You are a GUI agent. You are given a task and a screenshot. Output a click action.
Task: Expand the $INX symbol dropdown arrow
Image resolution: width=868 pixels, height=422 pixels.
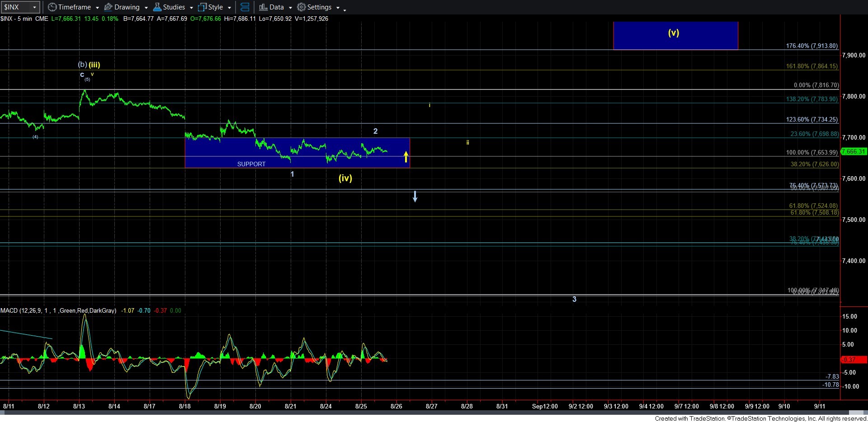(34, 7)
